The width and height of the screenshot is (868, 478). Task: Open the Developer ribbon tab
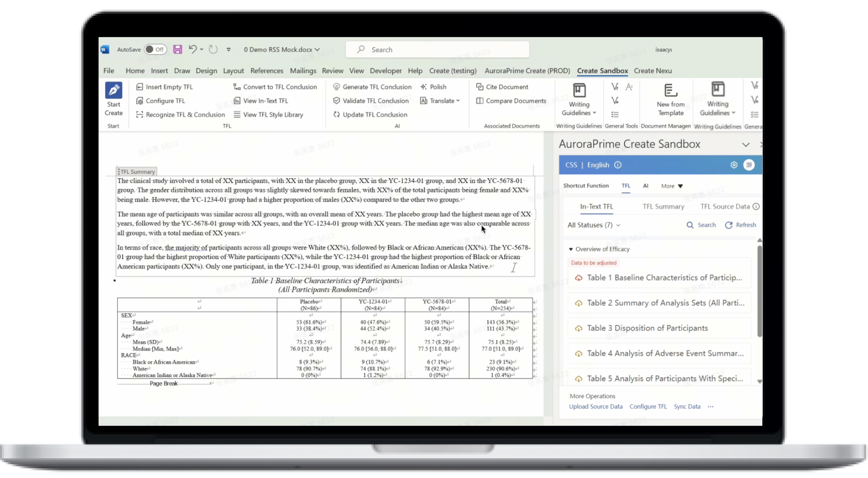coord(385,71)
